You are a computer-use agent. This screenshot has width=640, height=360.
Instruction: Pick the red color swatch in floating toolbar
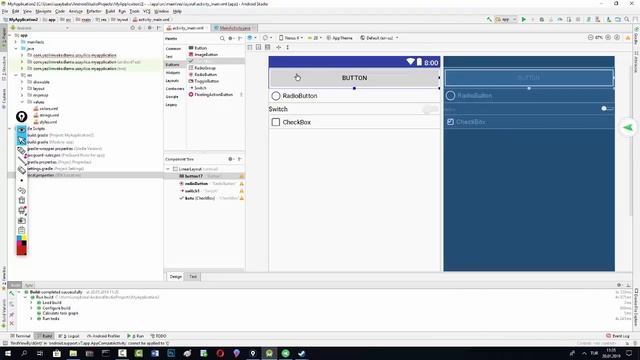click(22, 250)
